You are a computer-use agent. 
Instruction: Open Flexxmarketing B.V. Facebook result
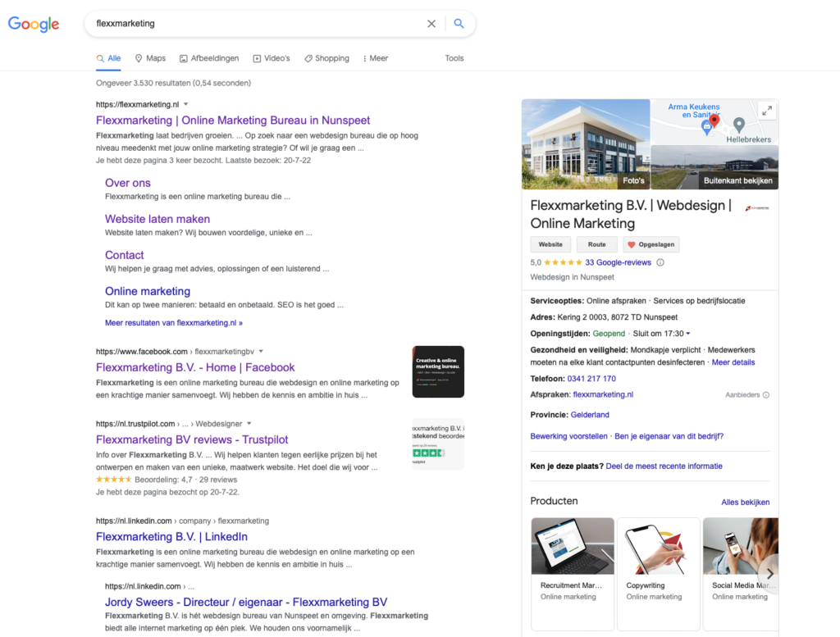[x=195, y=368]
